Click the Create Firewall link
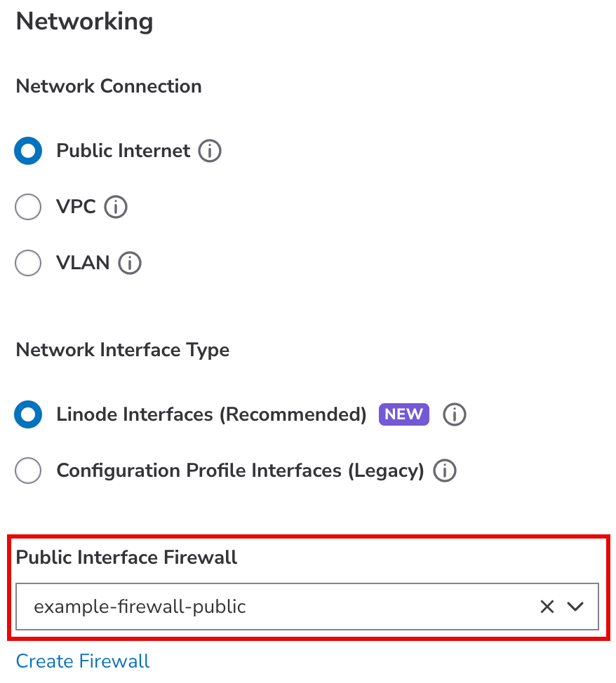This screenshot has width=616, height=683. point(82,661)
